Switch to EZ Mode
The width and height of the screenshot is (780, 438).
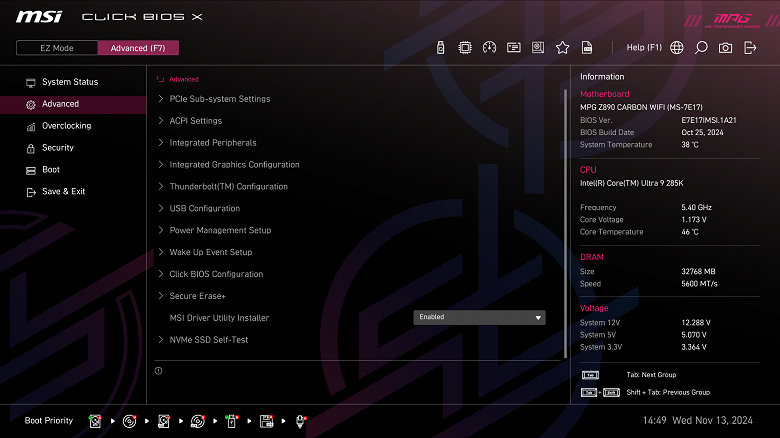tap(57, 48)
